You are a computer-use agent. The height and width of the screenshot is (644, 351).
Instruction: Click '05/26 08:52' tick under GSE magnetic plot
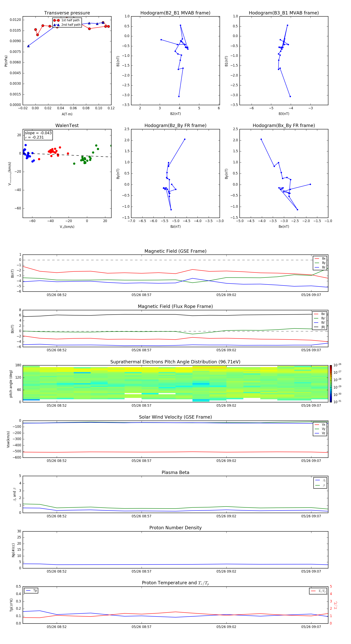[x=57, y=295]
